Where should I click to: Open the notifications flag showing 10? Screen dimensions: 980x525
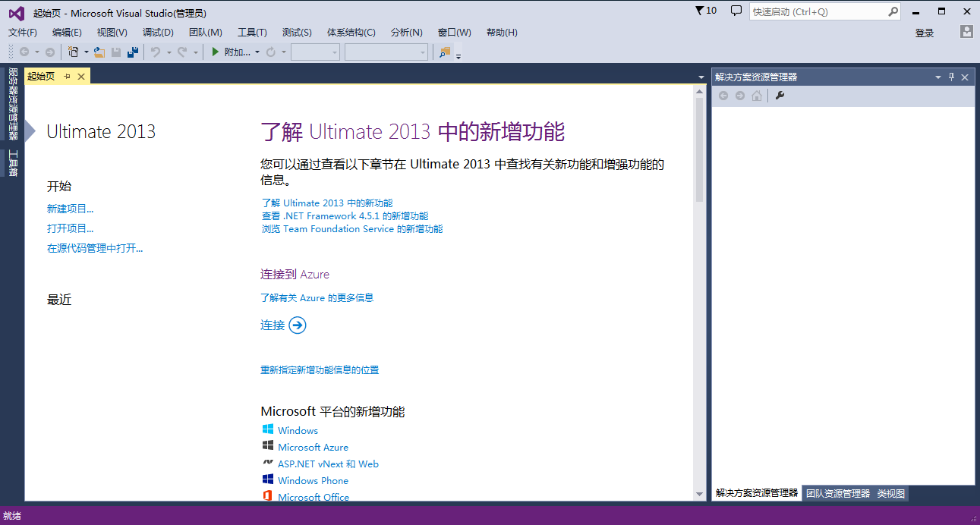pos(705,11)
